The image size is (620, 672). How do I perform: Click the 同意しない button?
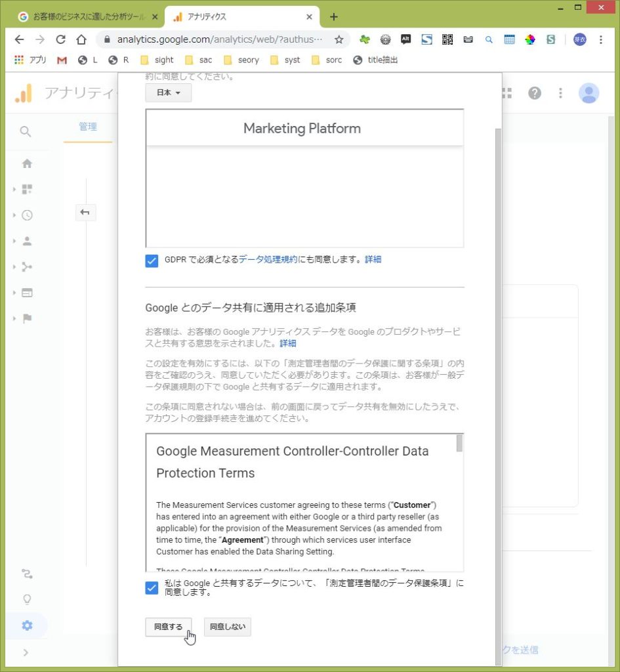pos(228,627)
